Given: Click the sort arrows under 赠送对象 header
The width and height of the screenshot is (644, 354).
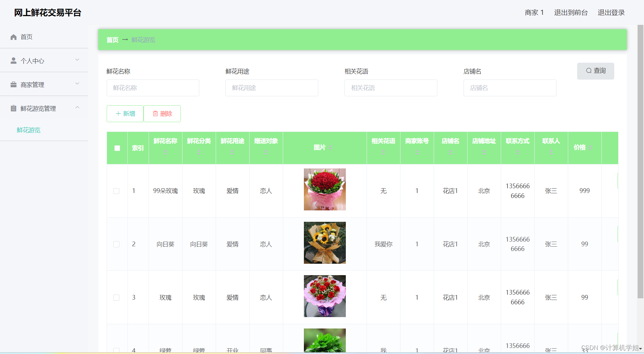Looking at the screenshot, I should [x=266, y=152].
